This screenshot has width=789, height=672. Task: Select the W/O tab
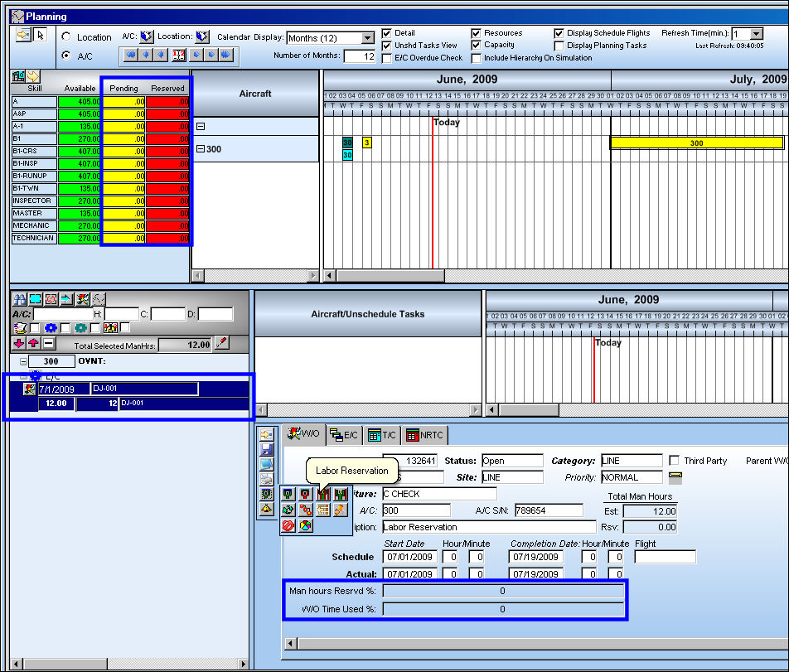pyautogui.click(x=303, y=434)
